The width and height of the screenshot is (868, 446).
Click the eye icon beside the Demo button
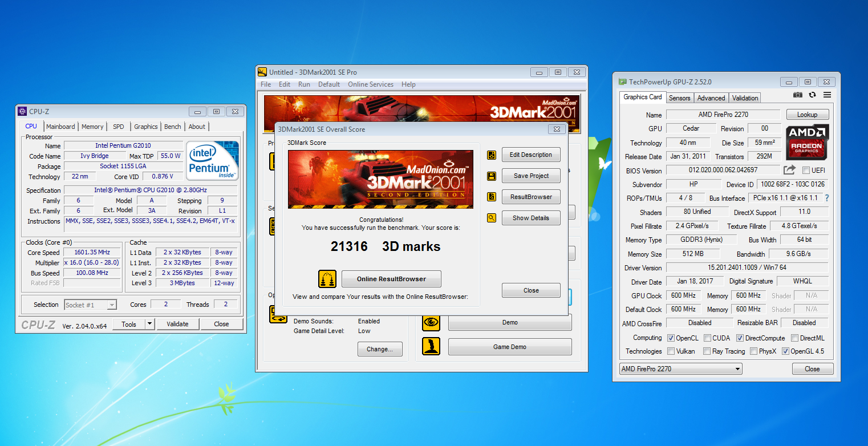coord(431,322)
